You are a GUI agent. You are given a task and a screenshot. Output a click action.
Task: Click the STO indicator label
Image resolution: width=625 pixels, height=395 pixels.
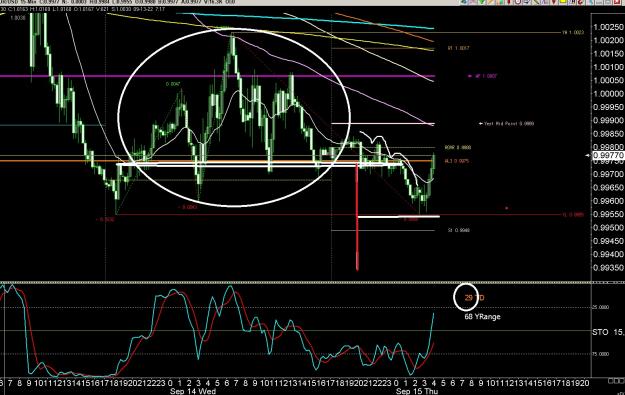[608, 332]
